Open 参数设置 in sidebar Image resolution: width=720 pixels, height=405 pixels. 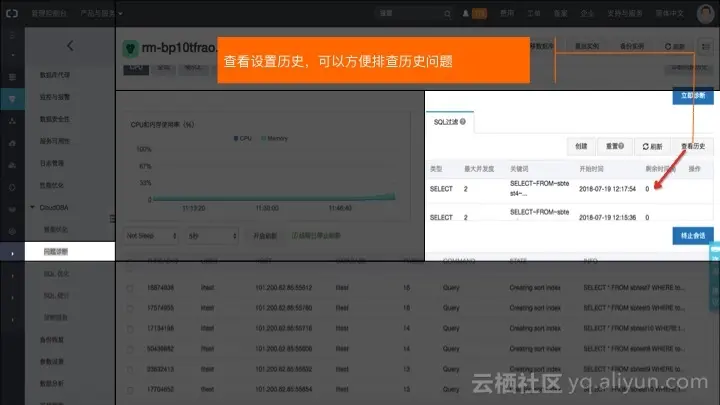(51, 362)
